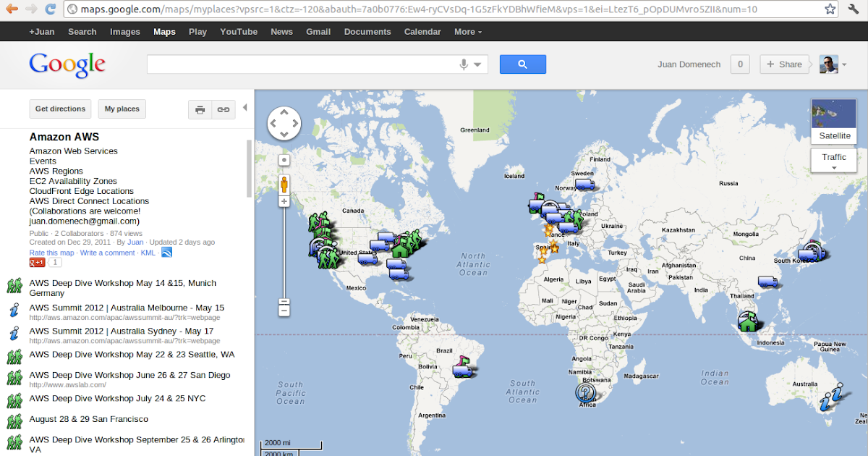Open the search suggestions dropdown arrow
868x456 pixels.
click(477, 64)
